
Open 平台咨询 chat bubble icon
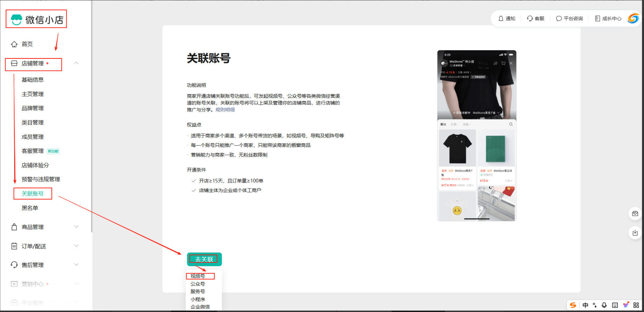pos(559,18)
